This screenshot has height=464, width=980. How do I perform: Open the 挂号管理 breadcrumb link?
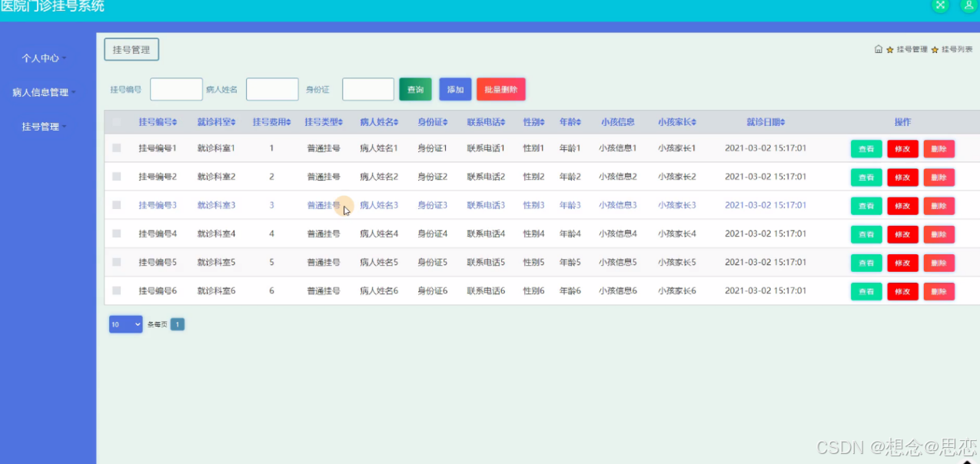tap(912, 49)
